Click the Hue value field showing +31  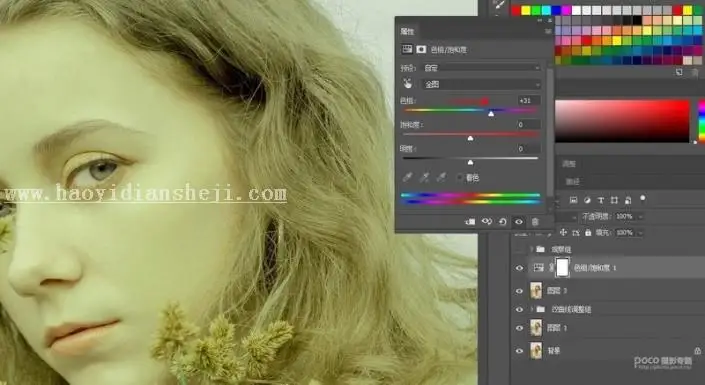528,100
